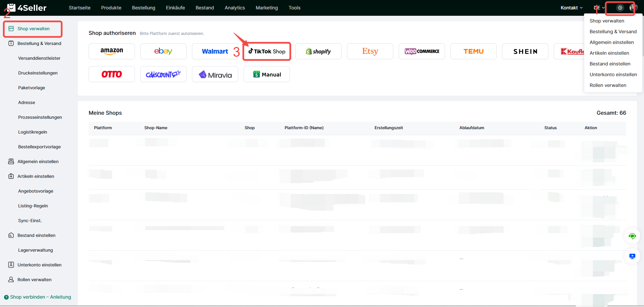Pick the Shopify platform tile
Image resolution: width=644 pixels, height=307 pixels.
click(318, 51)
